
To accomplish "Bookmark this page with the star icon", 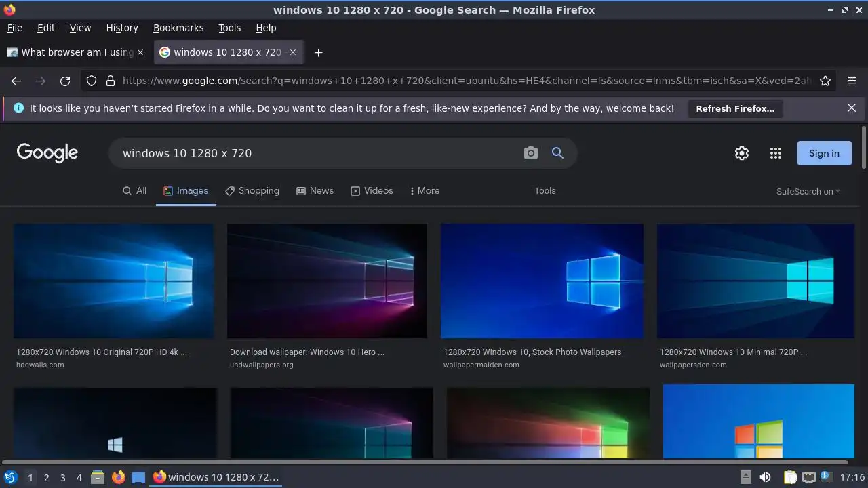I will (x=825, y=81).
